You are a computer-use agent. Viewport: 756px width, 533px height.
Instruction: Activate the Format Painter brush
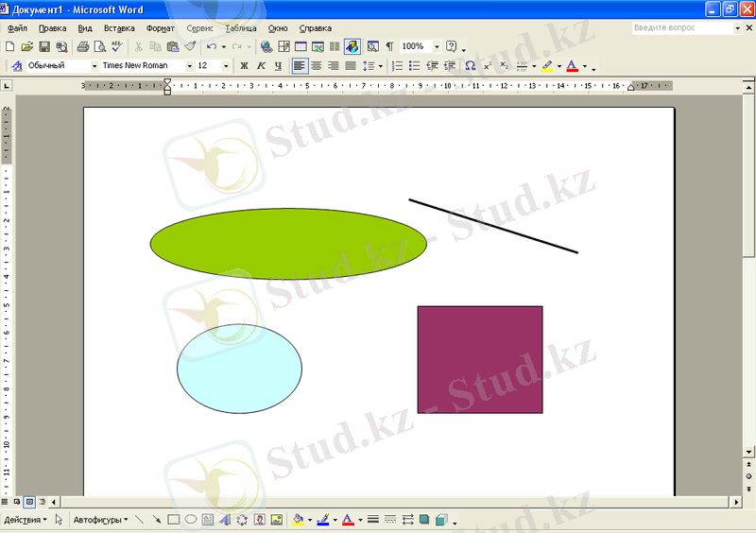pyautogui.click(x=191, y=47)
